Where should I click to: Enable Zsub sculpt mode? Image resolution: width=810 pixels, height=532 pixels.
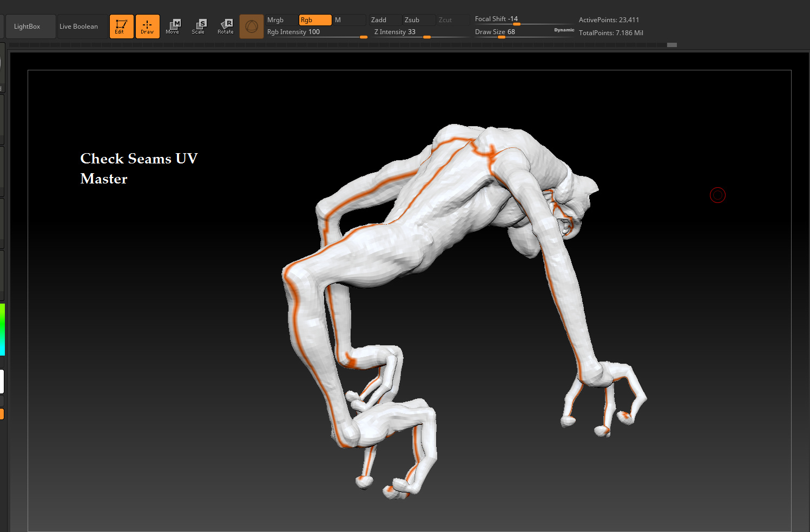pos(419,20)
